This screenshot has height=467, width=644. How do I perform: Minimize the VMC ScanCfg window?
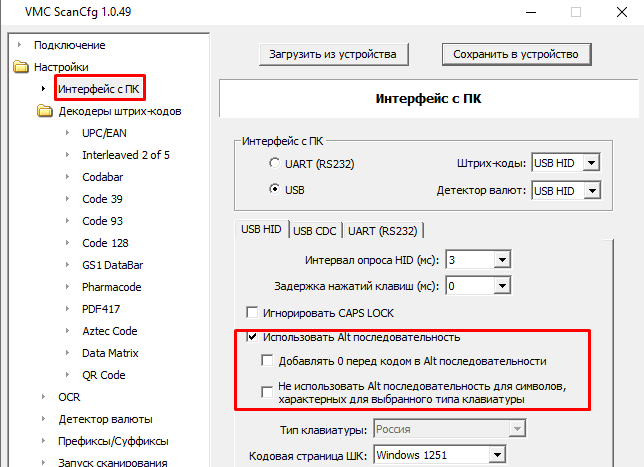pyautogui.click(x=531, y=12)
